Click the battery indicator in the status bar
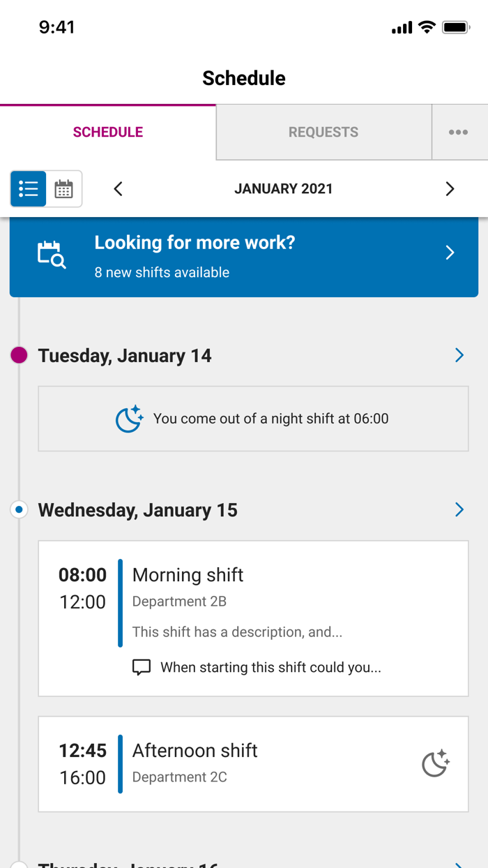The height and width of the screenshot is (868, 488). (457, 27)
